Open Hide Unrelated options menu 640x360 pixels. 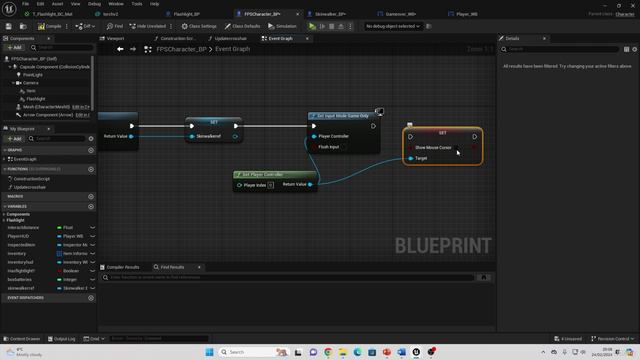171,26
